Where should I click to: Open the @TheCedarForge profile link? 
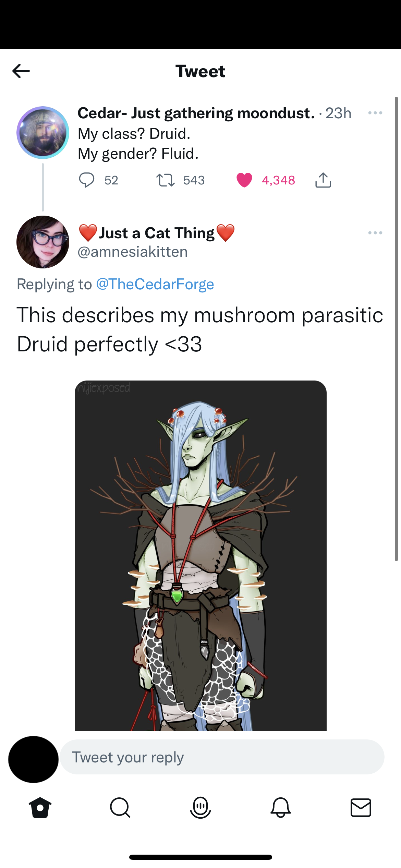(155, 284)
